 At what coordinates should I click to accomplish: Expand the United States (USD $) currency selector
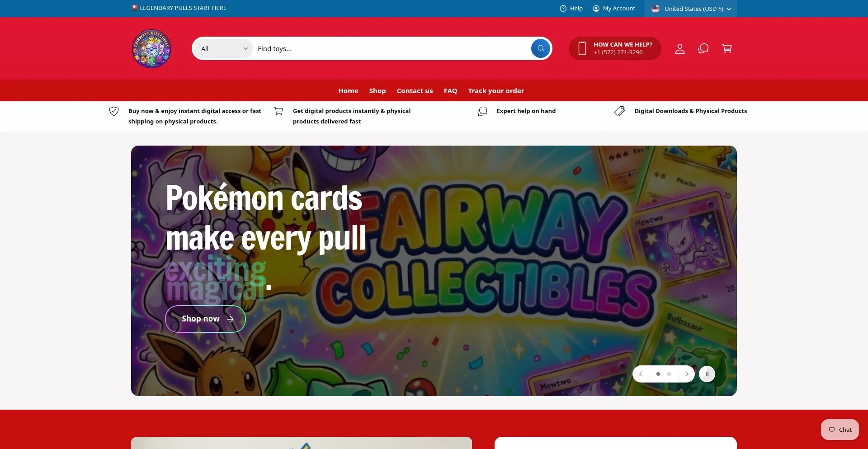click(x=690, y=9)
